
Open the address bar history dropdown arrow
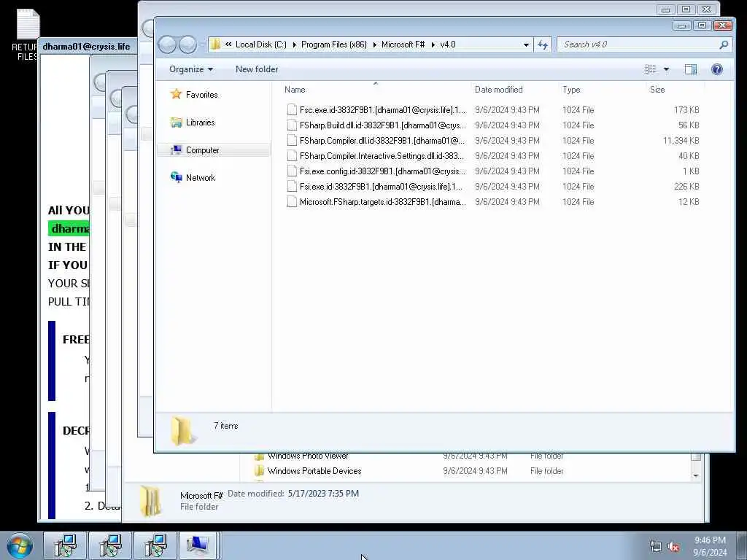click(x=526, y=44)
